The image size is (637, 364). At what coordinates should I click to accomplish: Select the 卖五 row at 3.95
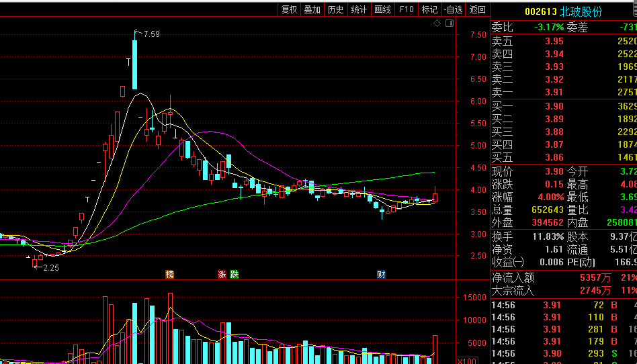click(x=564, y=41)
